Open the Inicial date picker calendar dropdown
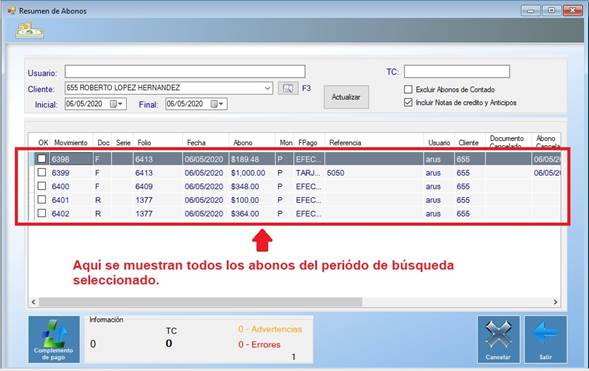This screenshot has height=371, width=589. tap(116, 104)
